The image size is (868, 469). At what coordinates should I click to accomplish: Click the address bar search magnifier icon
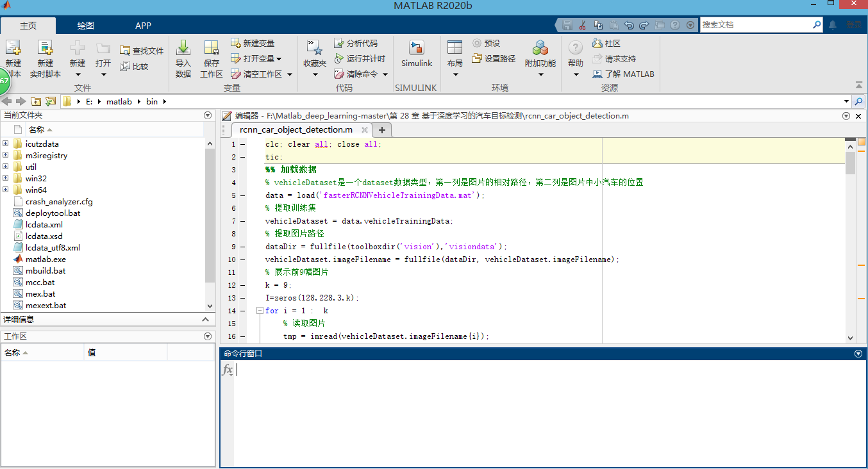858,101
